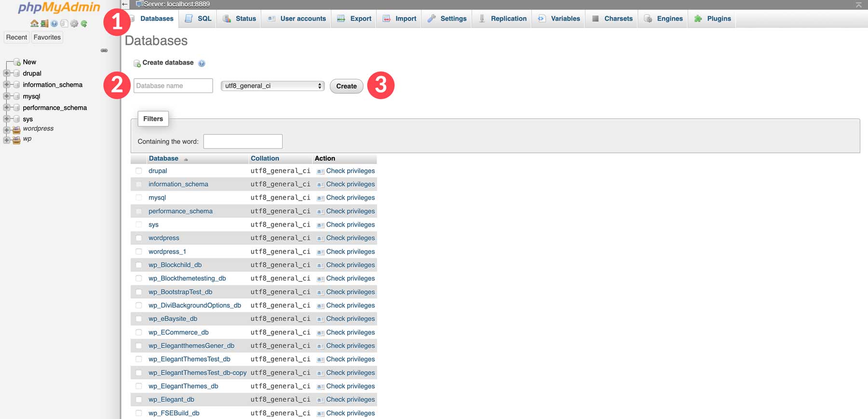This screenshot has height=419, width=868.
Task: Collapse navigation with the left arrow icon
Action: (x=125, y=4)
